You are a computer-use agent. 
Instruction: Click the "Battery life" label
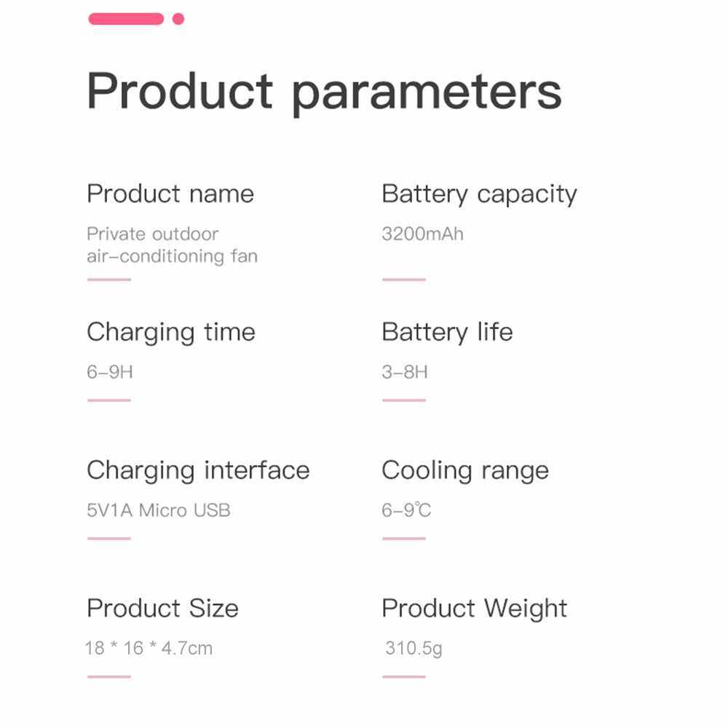point(447,332)
